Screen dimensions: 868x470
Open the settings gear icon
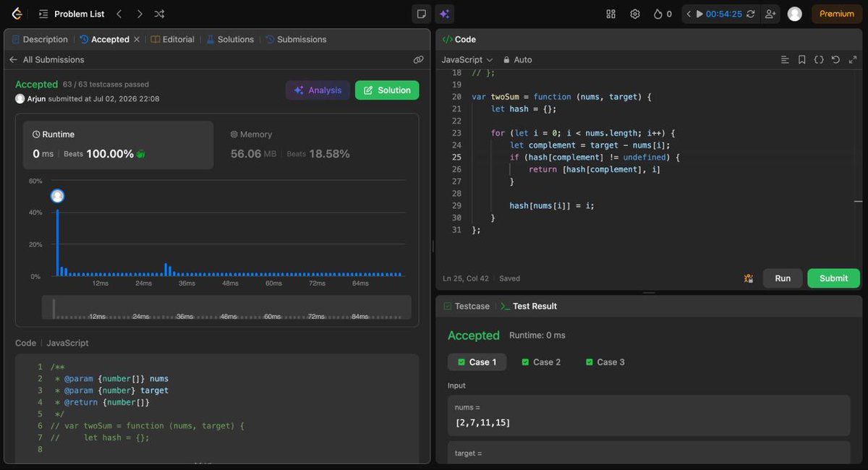pyautogui.click(x=635, y=14)
